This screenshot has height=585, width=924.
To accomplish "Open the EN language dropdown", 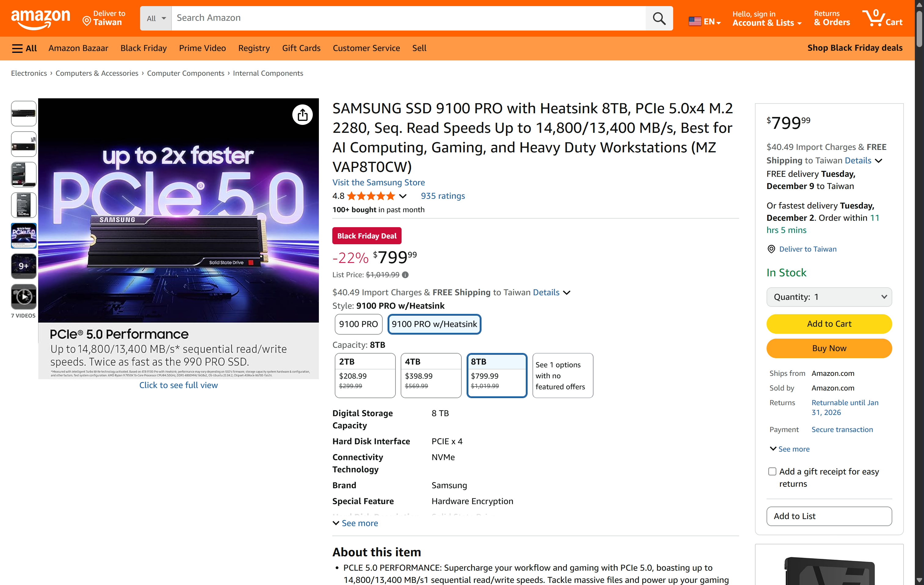I will (705, 21).
